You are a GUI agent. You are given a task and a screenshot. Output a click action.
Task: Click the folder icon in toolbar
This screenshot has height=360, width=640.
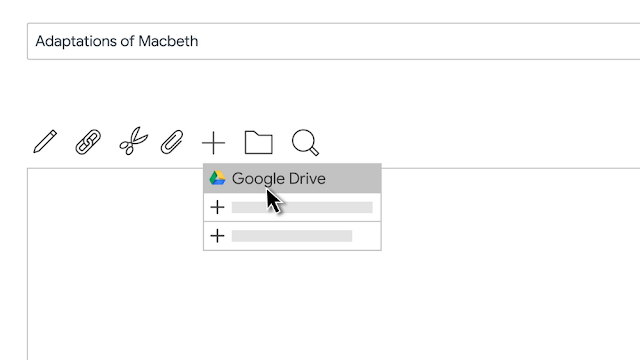click(259, 142)
